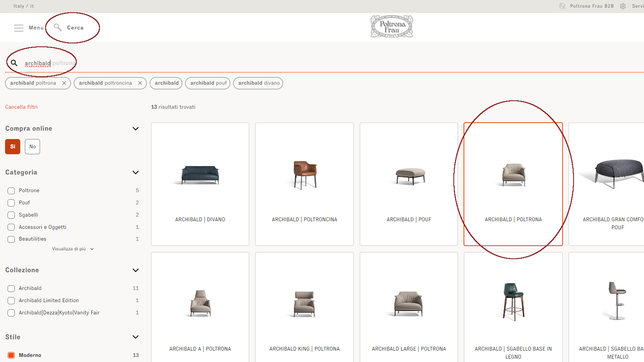Select the No button under Compra online
The image size is (644, 362).
(x=32, y=147)
